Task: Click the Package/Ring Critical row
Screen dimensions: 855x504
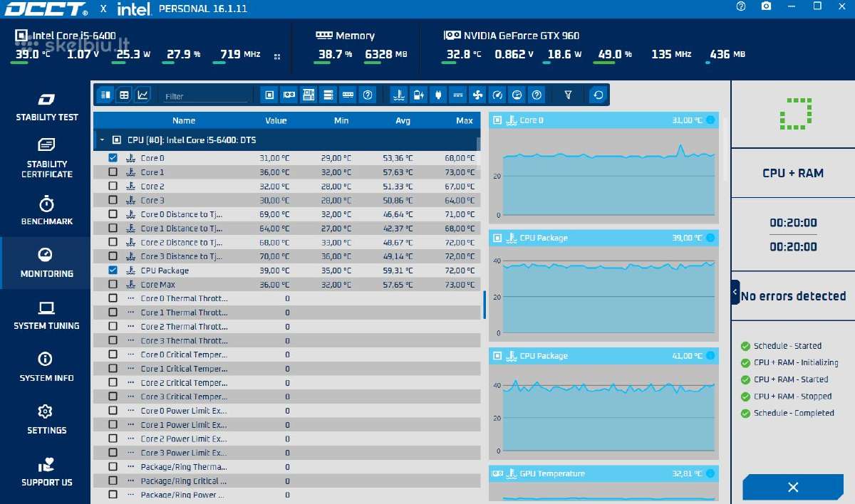Action: (x=287, y=481)
